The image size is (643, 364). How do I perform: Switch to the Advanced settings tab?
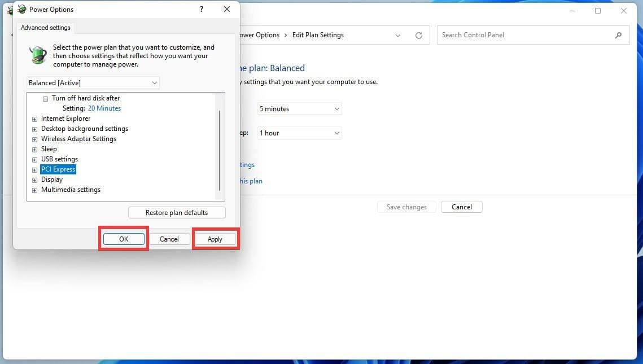pos(45,28)
